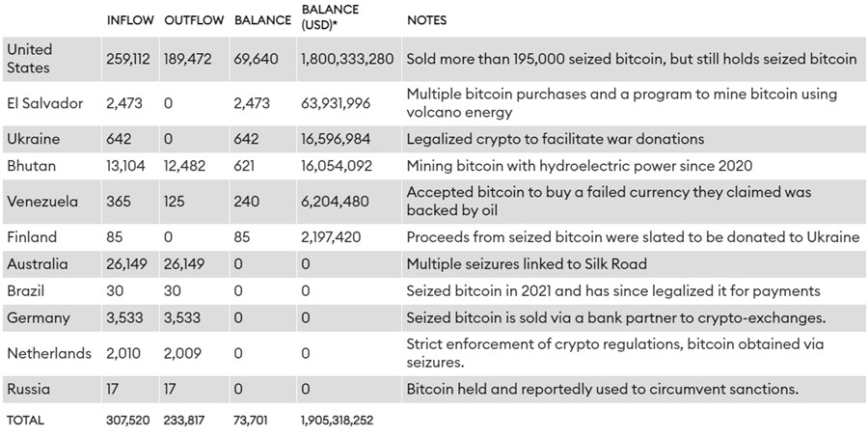
Task: Select Bhutan's outflow value 12,482
Action: tap(184, 166)
